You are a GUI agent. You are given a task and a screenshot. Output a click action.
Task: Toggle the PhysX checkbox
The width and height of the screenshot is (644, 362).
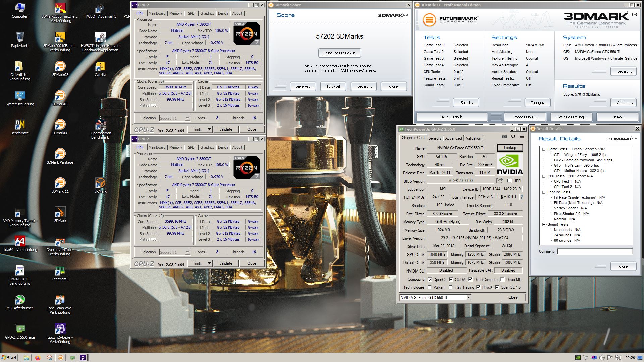tap(478, 287)
